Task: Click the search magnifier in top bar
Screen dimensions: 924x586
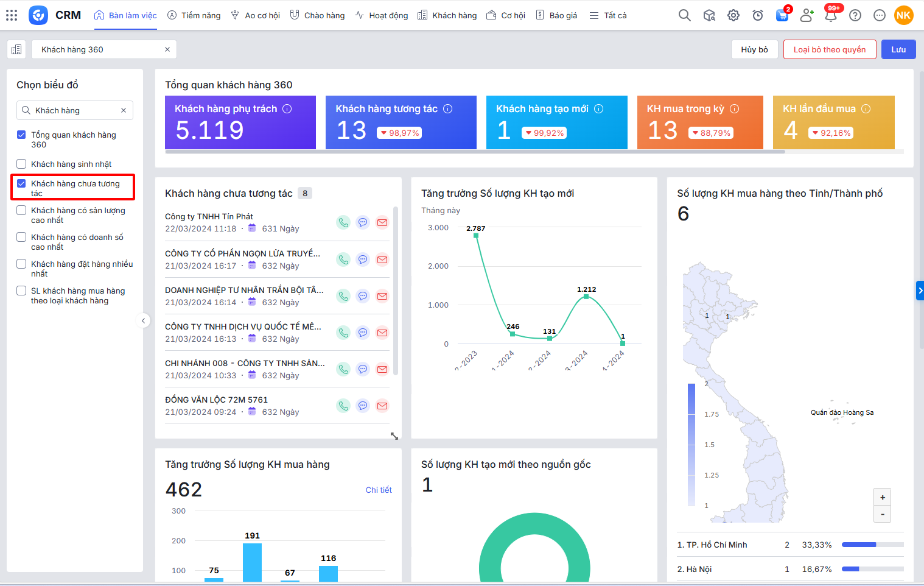Action: coord(685,15)
